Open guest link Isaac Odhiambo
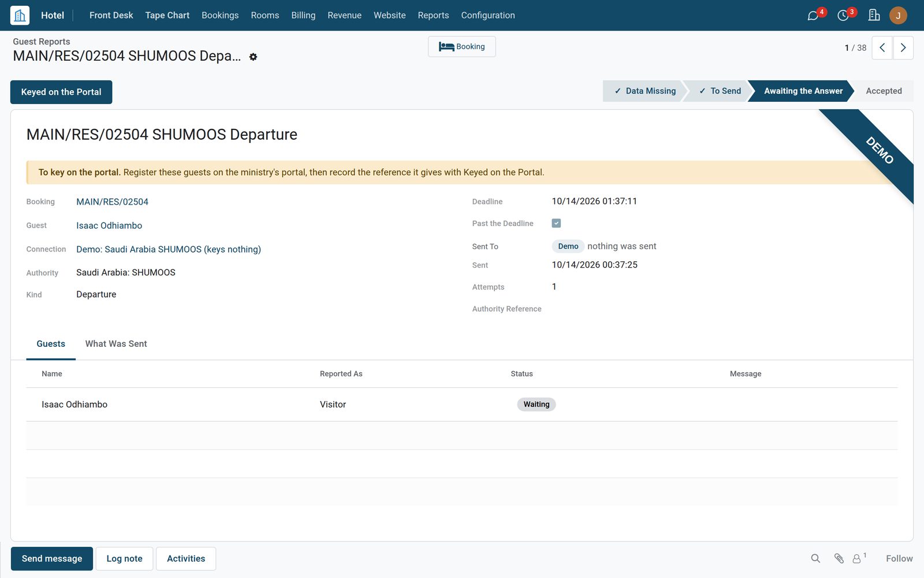 point(109,225)
